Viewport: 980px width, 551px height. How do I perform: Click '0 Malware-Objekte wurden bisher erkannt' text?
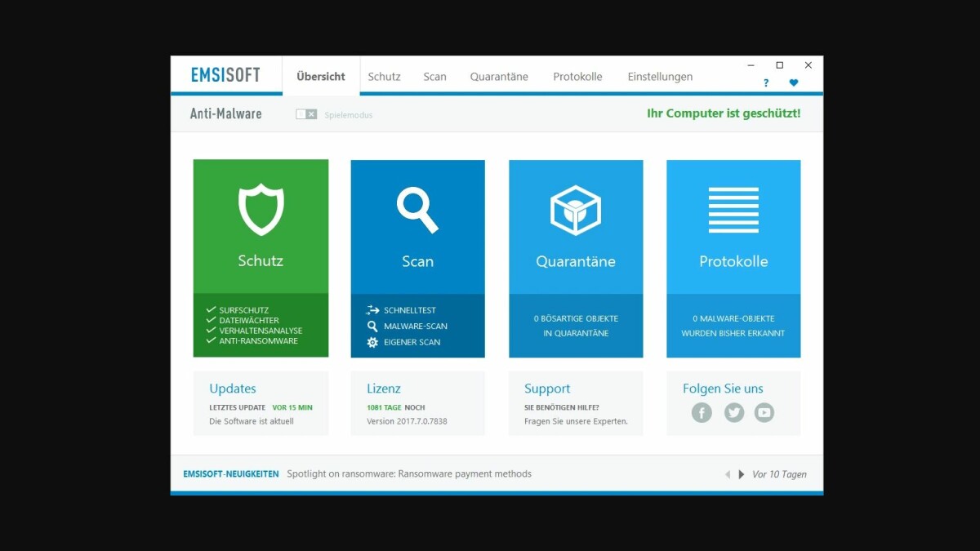pyautogui.click(x=733, y=326)
